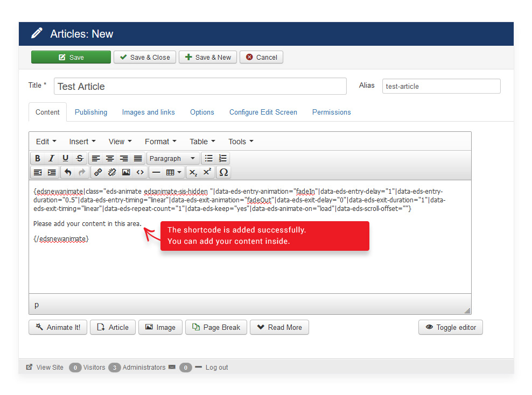Switch to the Publishing tab

coord(90,112)
